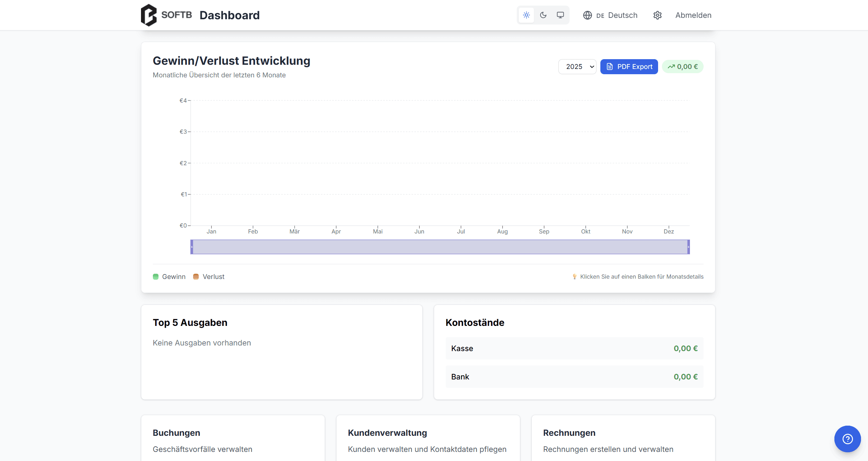The width and height of the screenshot is (868, 461).
Task: Open the help question mark button
Action: (847, 439)
